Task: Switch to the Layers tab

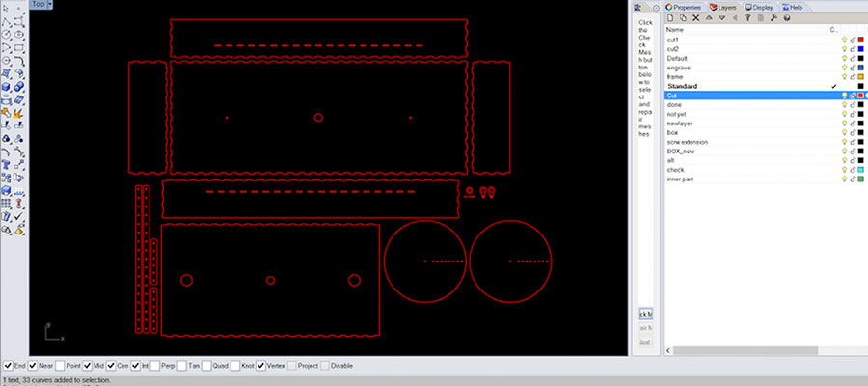Action: 723,7
